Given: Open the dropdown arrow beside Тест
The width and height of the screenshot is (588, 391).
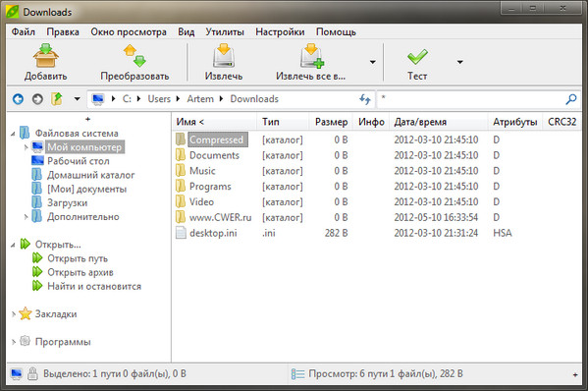Looking at the screenshot, I should pos(459,62).
